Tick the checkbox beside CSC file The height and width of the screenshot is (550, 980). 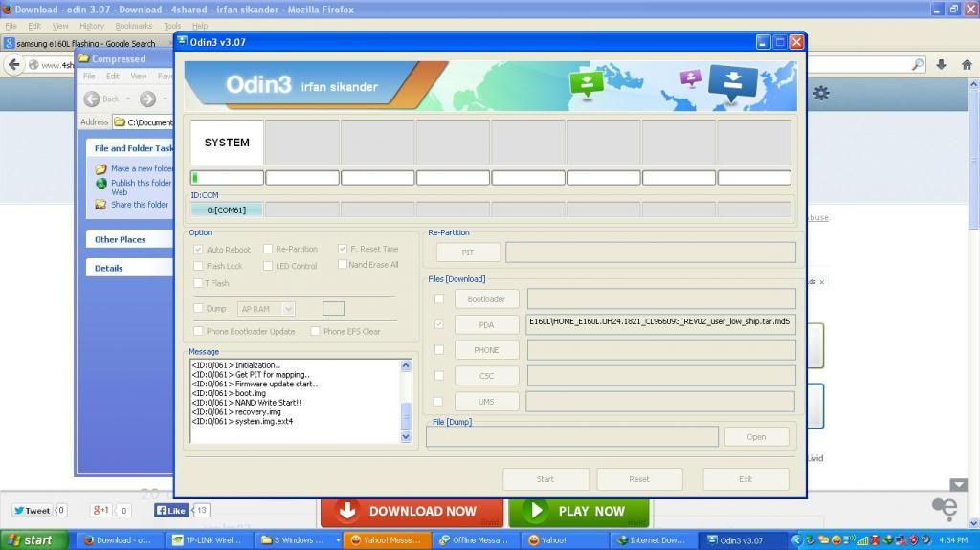[x=438, y=376]
